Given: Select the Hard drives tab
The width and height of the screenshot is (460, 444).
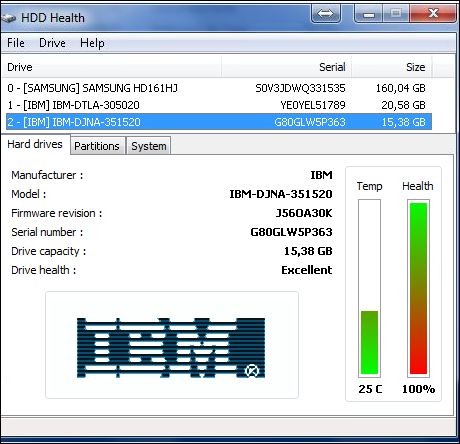Looking at the screenshot, I should (x=35, y=144).
